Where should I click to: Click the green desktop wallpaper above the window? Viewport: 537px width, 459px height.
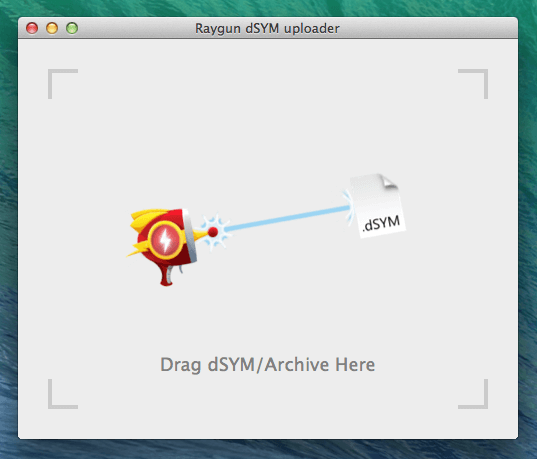[268, 8]
